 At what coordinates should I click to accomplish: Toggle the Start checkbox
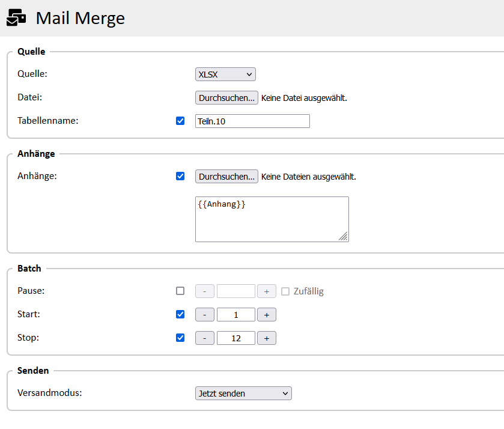(180, 314)
